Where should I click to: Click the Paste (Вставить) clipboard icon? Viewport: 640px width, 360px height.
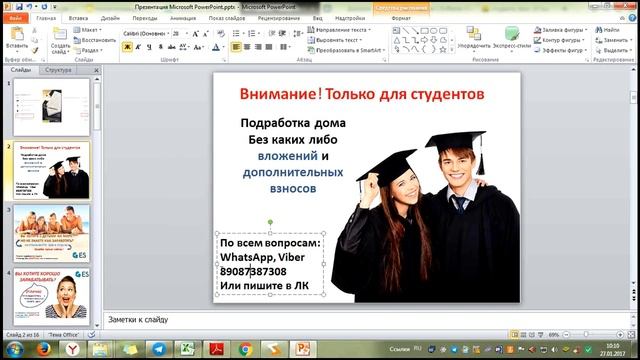[17, 33]
